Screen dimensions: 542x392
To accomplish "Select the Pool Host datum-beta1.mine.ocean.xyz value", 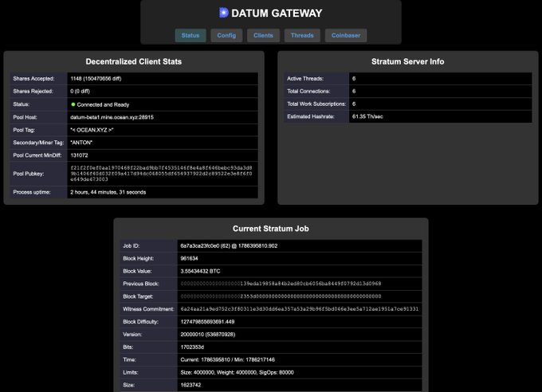I will click(112, 117).
